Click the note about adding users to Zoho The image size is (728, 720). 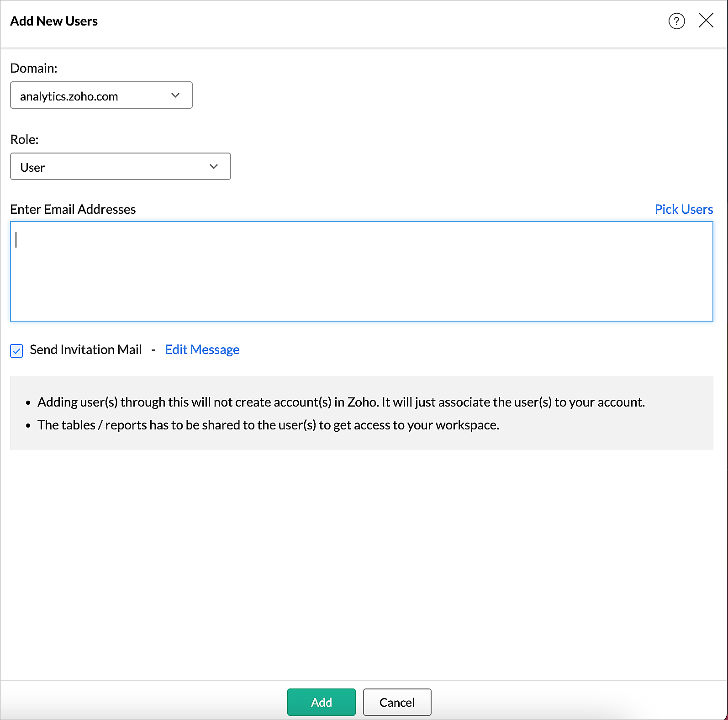click(x=341, y=402)
